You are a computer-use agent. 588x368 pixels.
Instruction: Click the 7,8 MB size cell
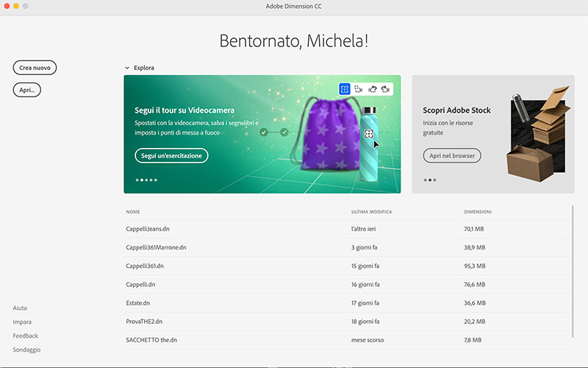473,340
